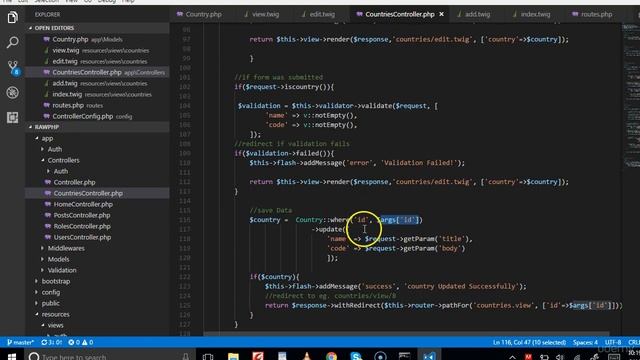Open the Search view icon
The height and width of the screenshot is (360, 640).
(12, 42)
